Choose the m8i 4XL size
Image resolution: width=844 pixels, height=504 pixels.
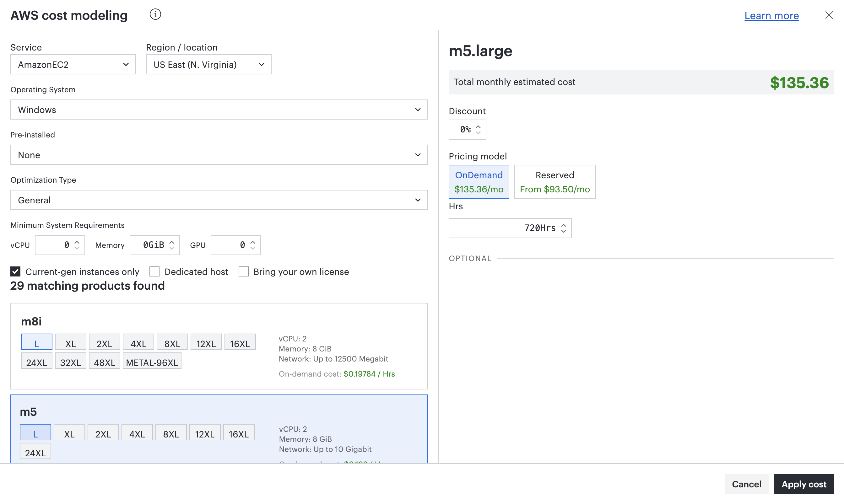[x=138, y=342]
